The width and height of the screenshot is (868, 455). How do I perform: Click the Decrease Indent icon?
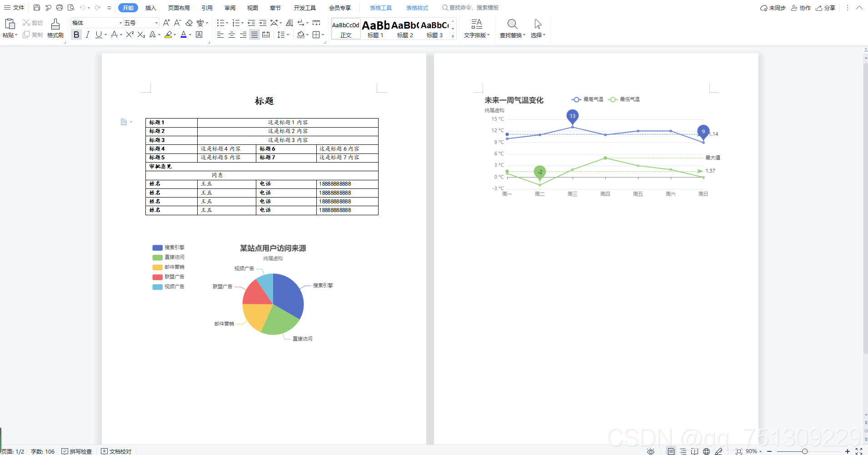click(x=251, y=23)
